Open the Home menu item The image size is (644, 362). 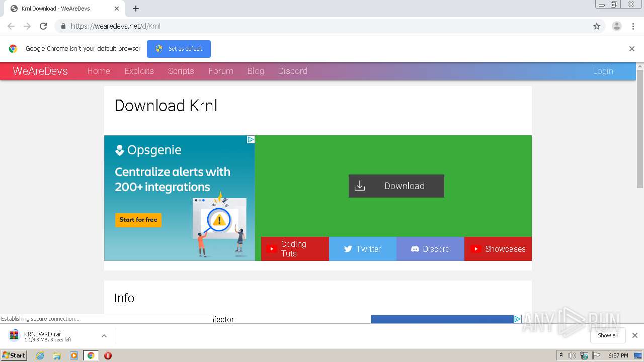click(x=99, y=71)
